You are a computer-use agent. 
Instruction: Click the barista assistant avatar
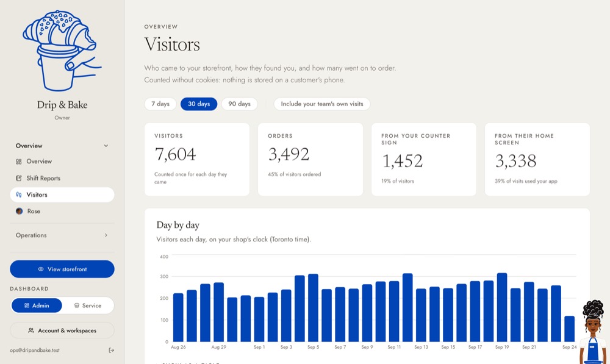(593, 332)
